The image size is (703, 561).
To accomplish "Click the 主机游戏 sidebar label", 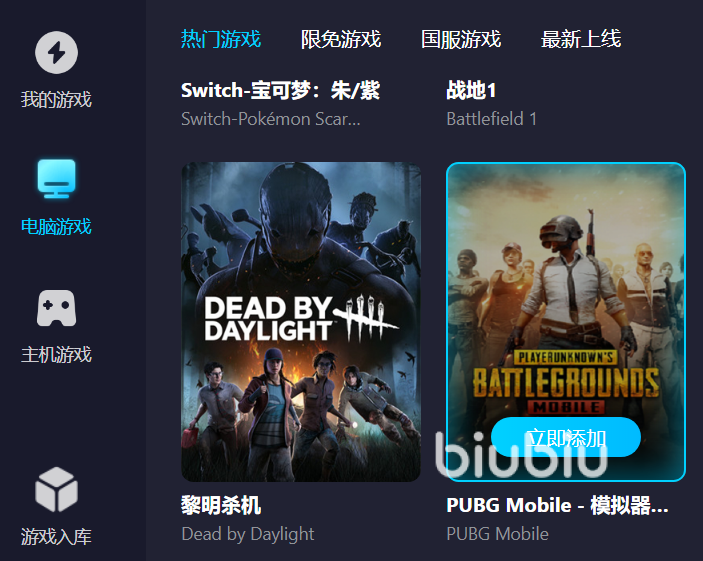I will click(56, 354).
